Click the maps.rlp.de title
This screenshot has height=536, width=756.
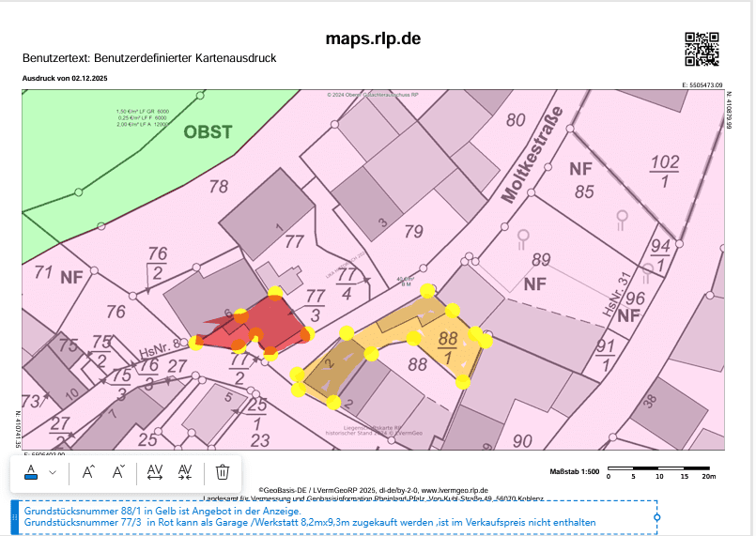(x=373, y=38)
